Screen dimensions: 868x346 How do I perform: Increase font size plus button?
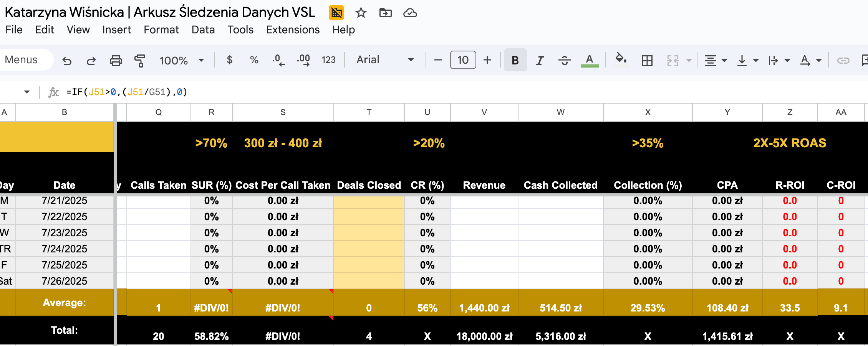coord(487,60)
